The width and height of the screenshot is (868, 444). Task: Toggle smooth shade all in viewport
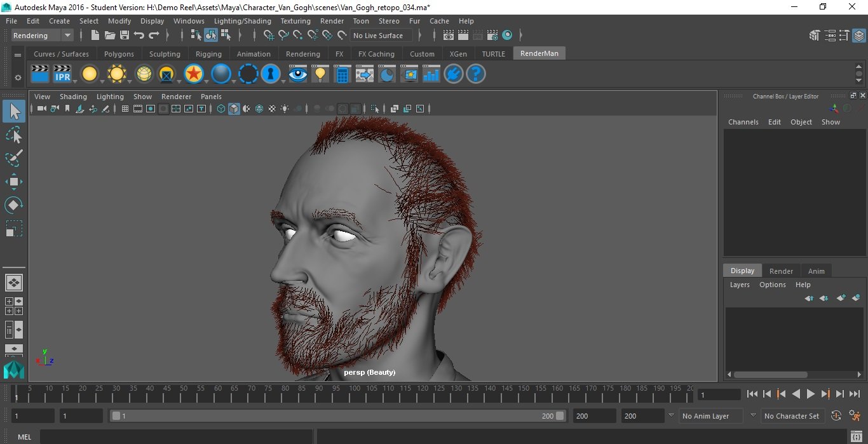pos(234,109)
